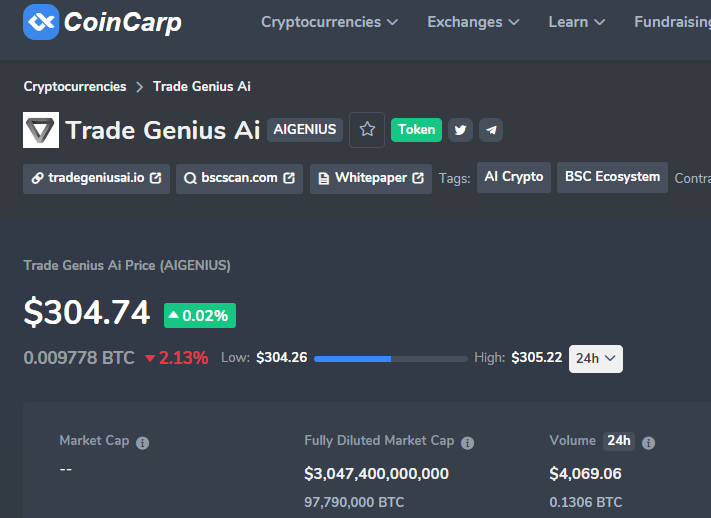Viewport: 711px width, 518px height.
Task: Click the AIGENIUS ticker badge
Action: point(305,130)
